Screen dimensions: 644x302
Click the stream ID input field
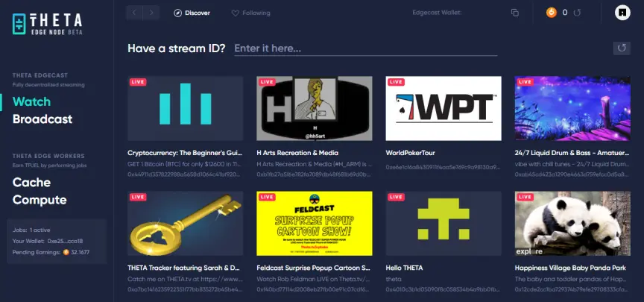pyautogui.click(x=365, y=48)
